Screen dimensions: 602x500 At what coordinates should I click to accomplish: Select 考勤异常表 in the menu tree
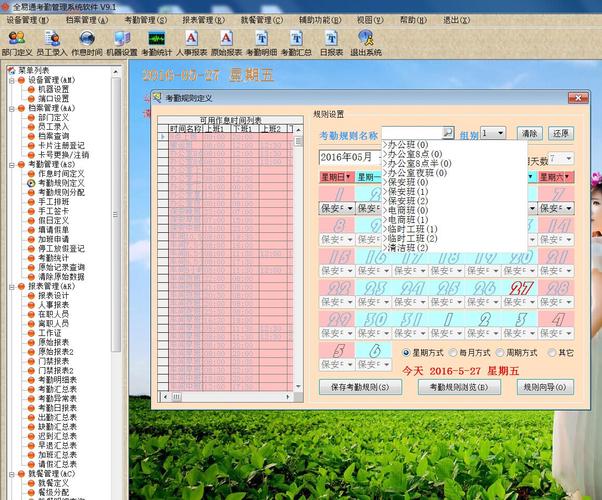[57, 399]
